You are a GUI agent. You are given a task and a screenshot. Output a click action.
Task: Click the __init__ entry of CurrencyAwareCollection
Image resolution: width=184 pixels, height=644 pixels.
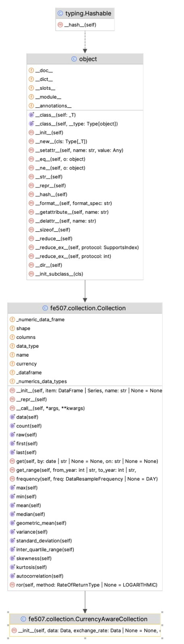coord(85,630)
